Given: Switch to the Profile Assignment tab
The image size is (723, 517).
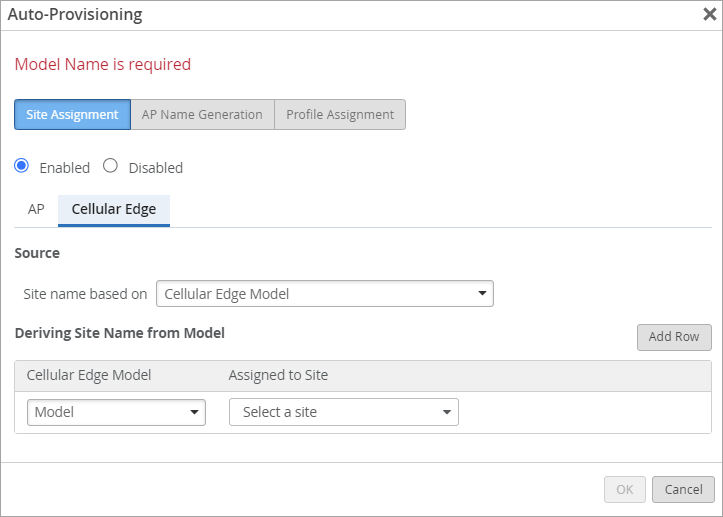Looking at the screenshot, I should coord(340,114).
